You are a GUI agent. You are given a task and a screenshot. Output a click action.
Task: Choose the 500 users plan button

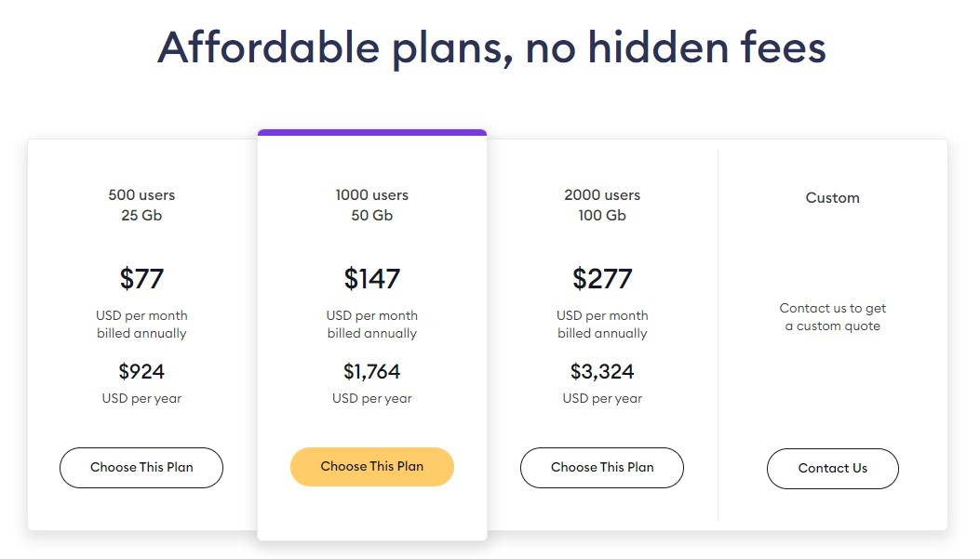(141, 467)
